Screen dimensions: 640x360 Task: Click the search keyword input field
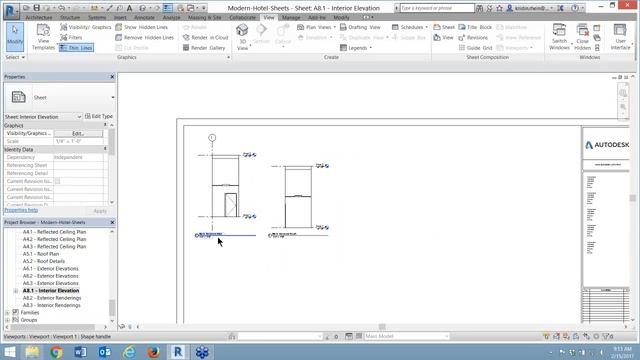437,8
